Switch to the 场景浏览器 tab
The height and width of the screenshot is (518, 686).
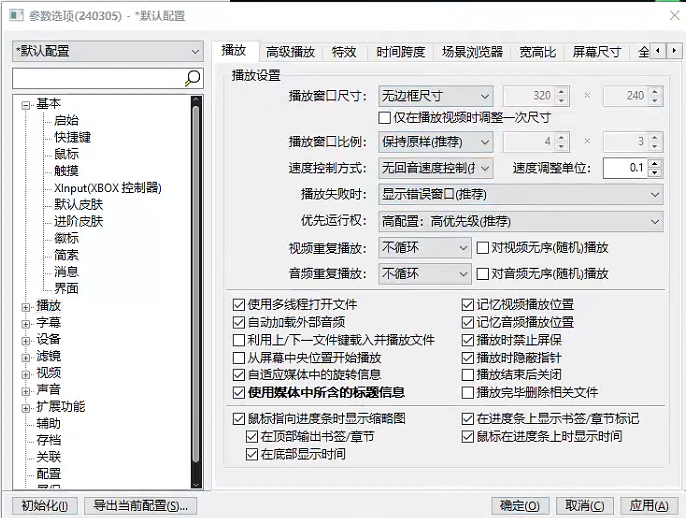point(474,52)
